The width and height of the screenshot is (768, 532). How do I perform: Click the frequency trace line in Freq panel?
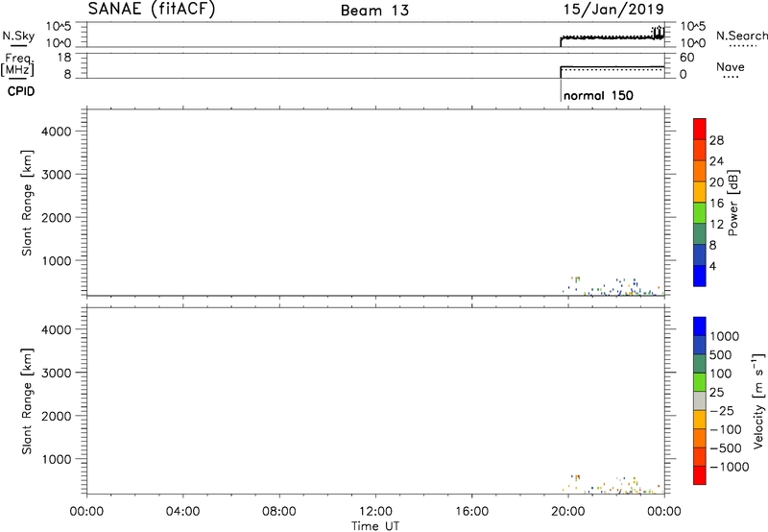[612, 66]
